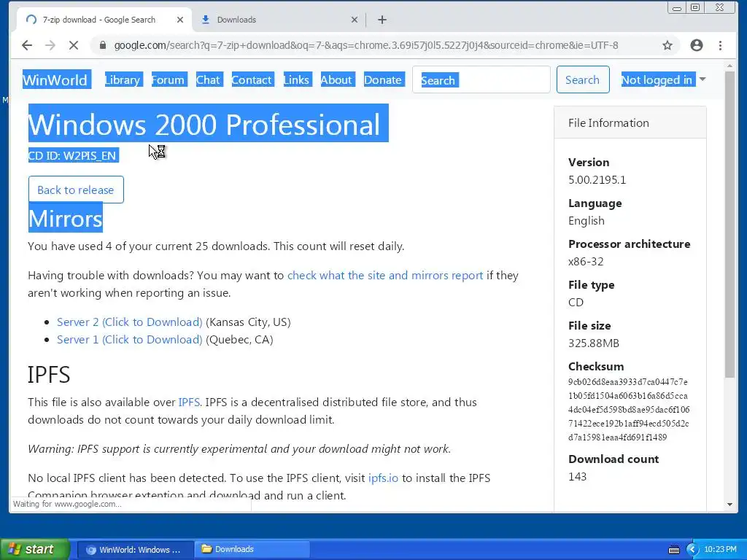This screenshot has width=747, height=560.
Task: Click the Back to release button
Action: (76, 190)
